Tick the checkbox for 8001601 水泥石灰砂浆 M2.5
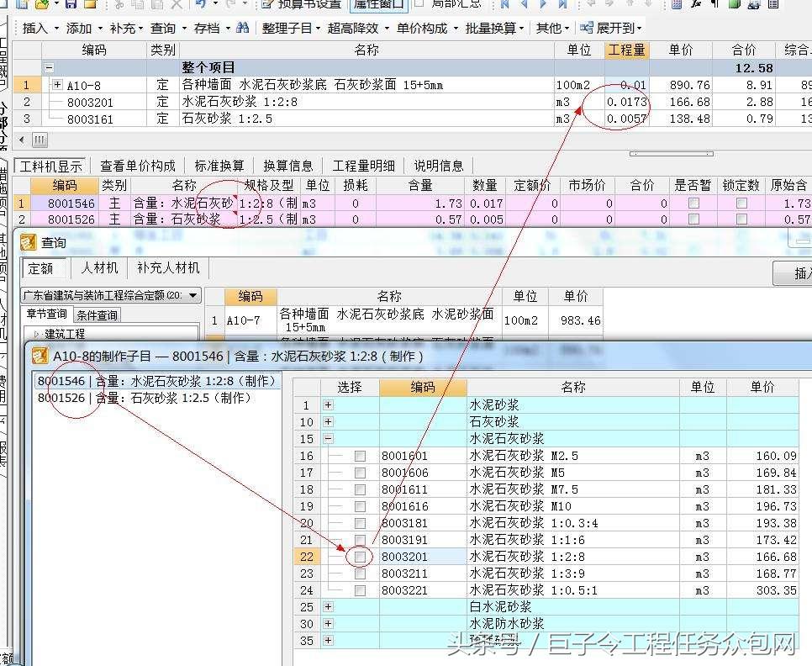The image size is (812, 666). (x=360, y=456)
